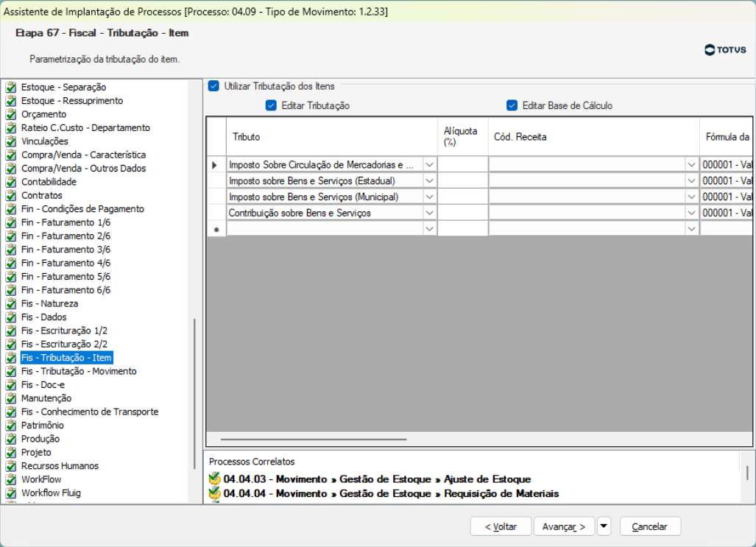
Task: Uncheck Editar Tributação checkbox
Action: tap(271, 105)
